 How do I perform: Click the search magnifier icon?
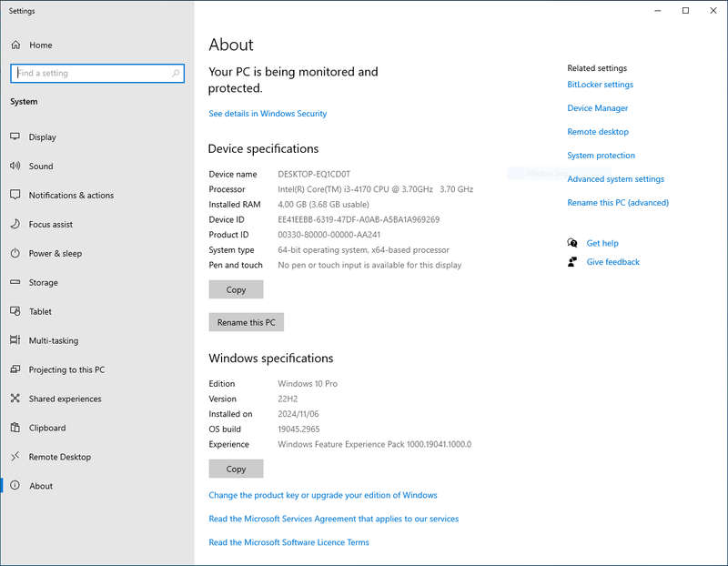[176, 73]
